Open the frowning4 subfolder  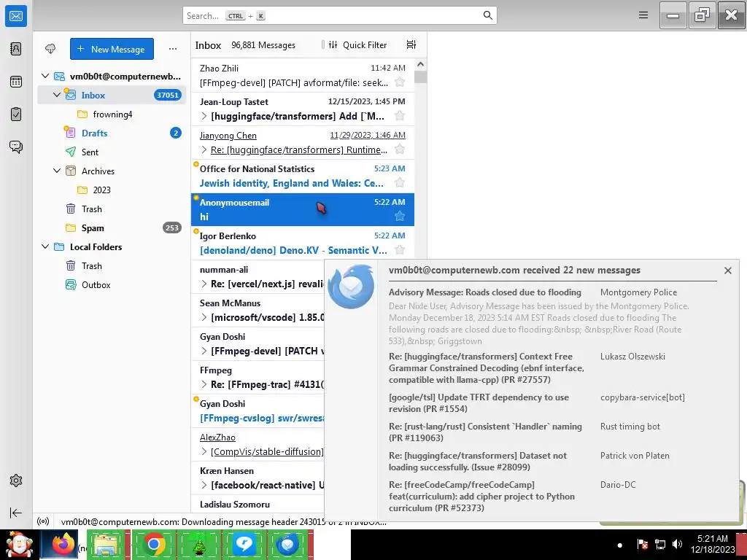[x=112, y=114]
